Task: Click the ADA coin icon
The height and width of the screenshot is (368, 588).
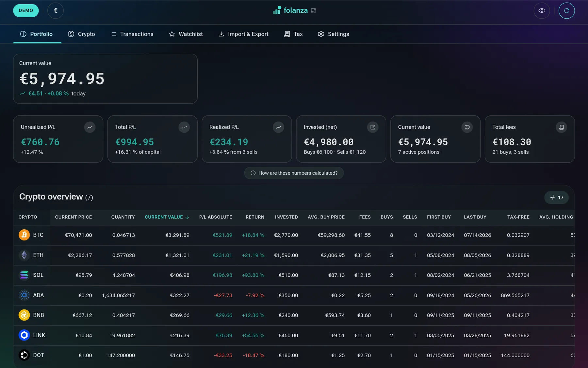Action: pos(24,295)
